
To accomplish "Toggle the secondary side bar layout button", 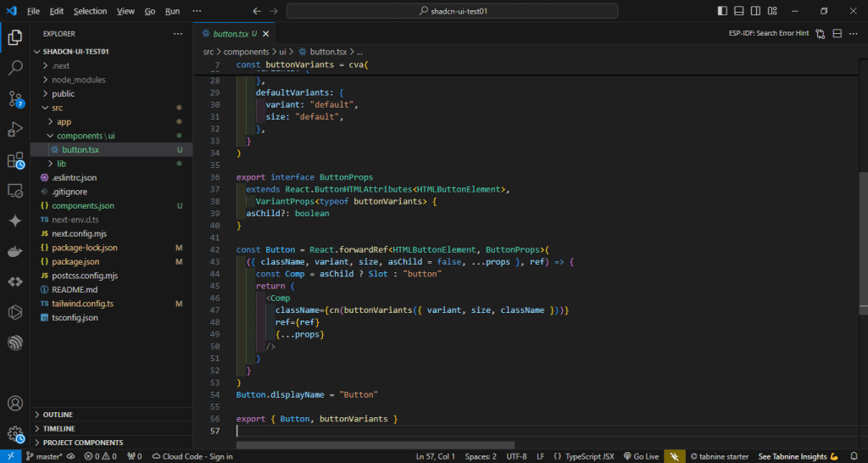I will coord(756,11).
